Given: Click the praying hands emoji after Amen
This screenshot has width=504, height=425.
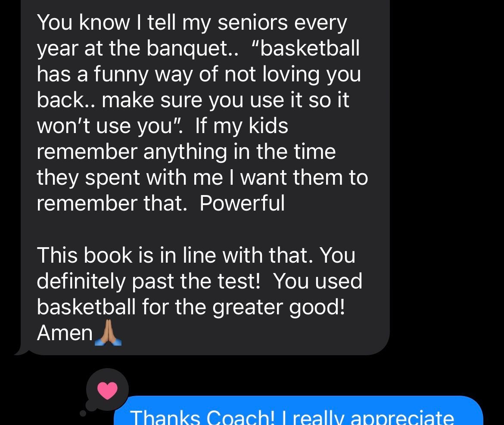Looking at the screenshot, I should coord(108,332).
